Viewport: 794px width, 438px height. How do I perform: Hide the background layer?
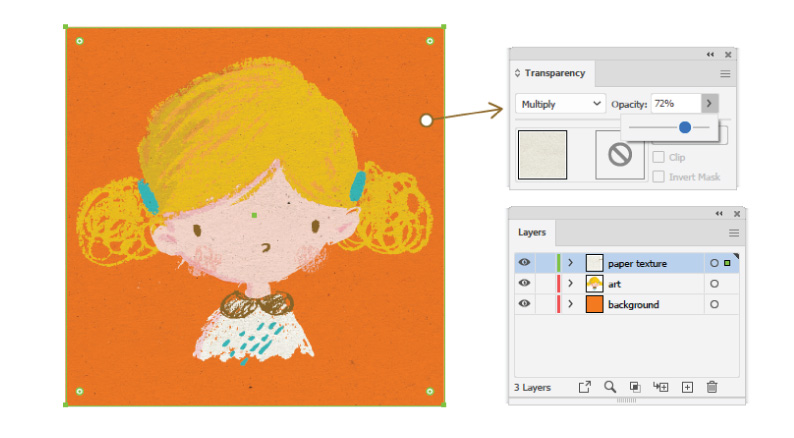(524, 303)
